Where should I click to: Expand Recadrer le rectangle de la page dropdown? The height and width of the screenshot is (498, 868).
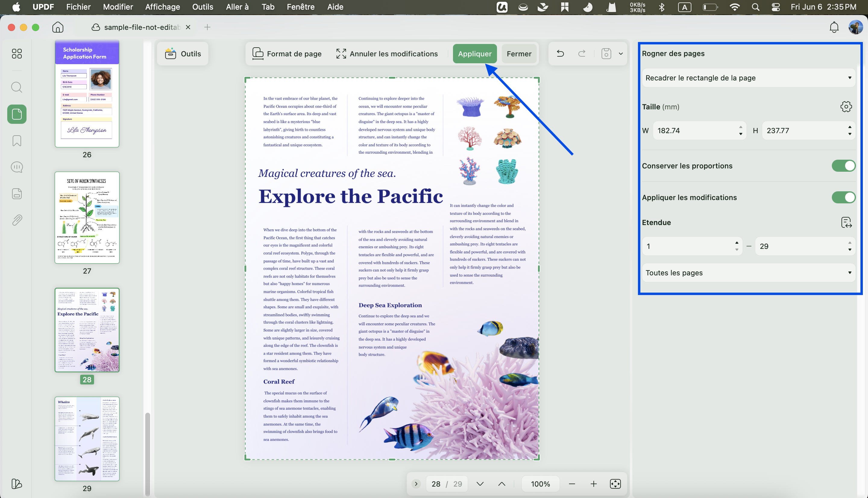pyautogui.click(x=748, y=78)
